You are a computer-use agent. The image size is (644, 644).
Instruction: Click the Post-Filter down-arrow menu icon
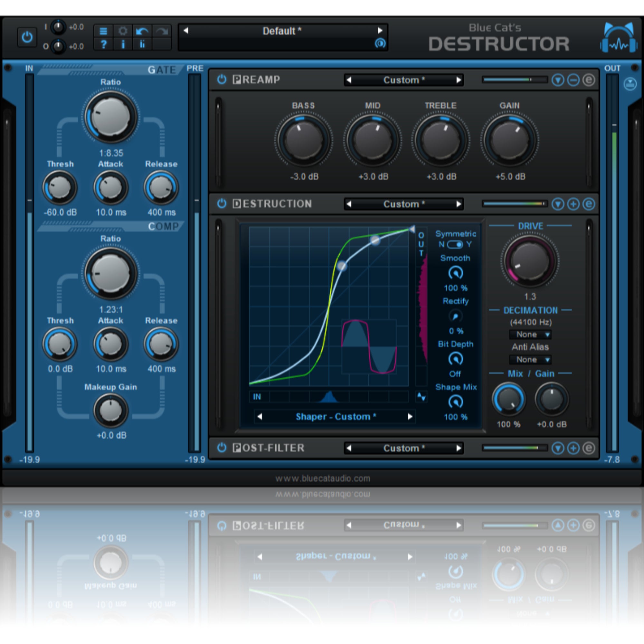[558, 448]
